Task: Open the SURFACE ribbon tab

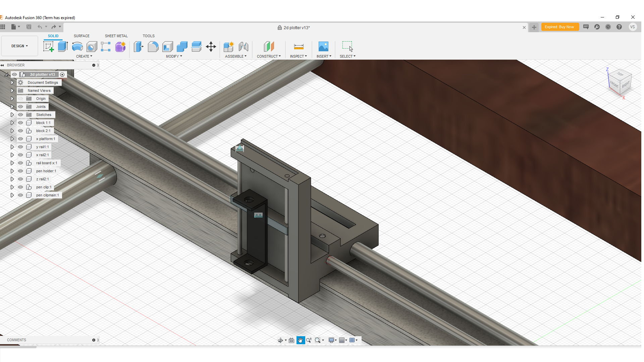Action: click(x=82, y=36)
